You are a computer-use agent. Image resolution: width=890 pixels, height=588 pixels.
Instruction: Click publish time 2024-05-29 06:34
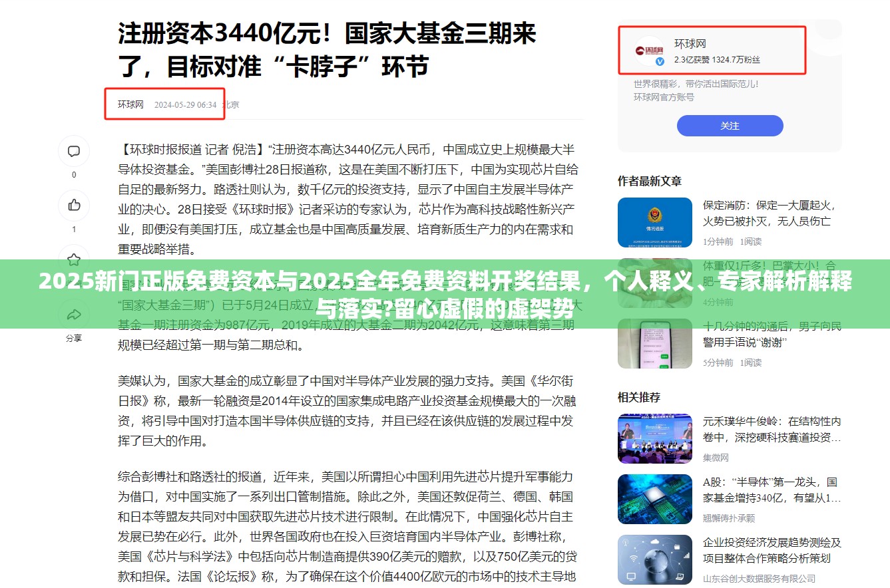[x=186, y=104]
